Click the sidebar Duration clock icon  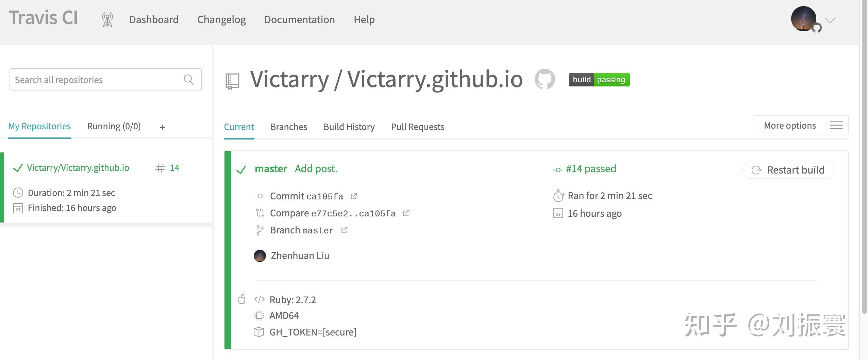[x=18, y=193]
